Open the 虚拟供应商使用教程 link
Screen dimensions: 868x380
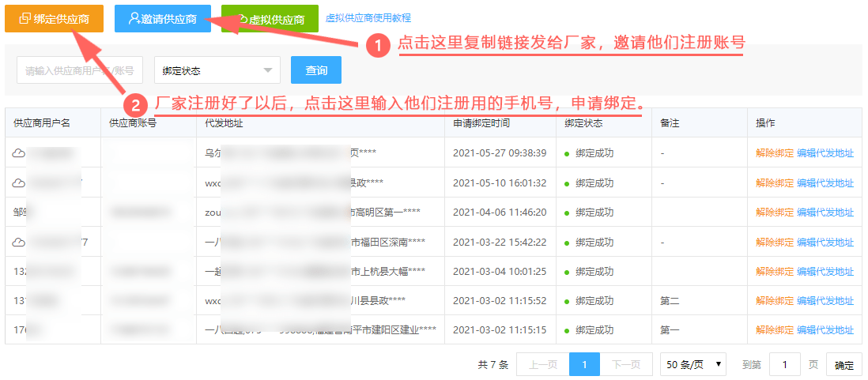(368, 17)
